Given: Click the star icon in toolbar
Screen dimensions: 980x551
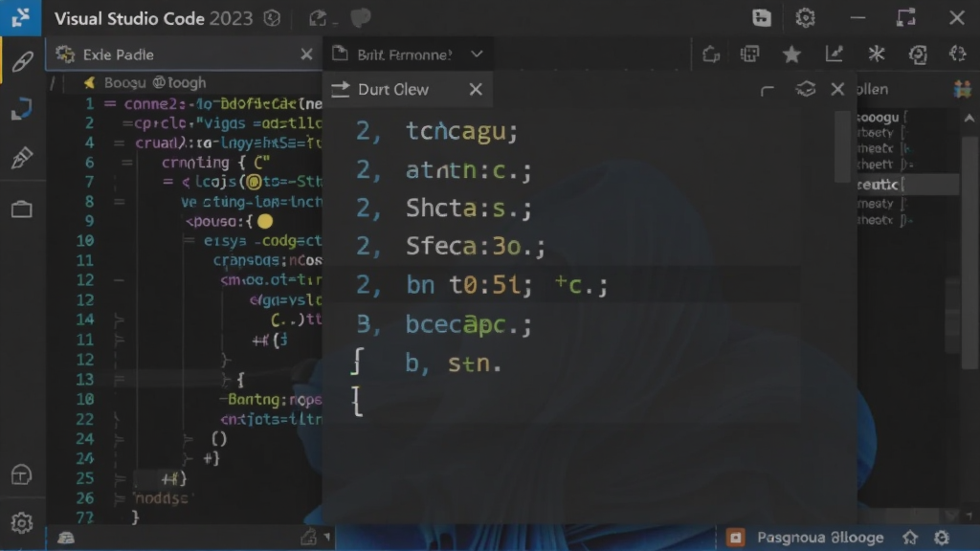Looking at the screenshot, I should (791, 55).
